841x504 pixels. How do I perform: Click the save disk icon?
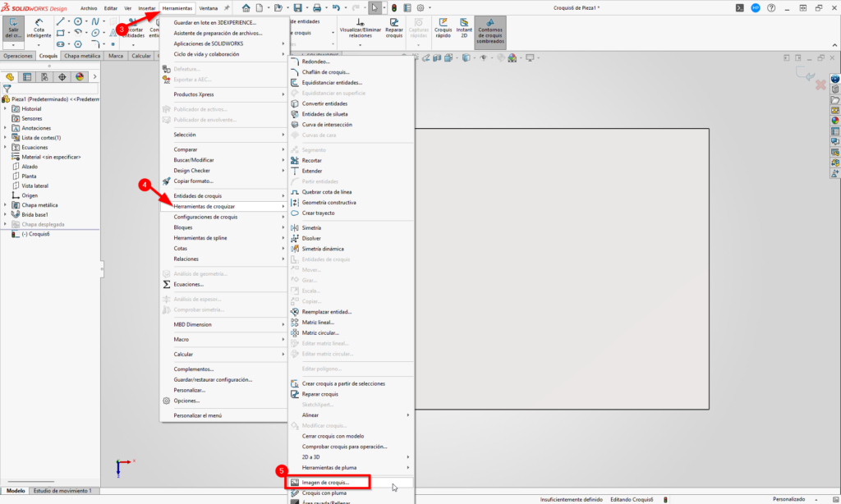(297, 8)
